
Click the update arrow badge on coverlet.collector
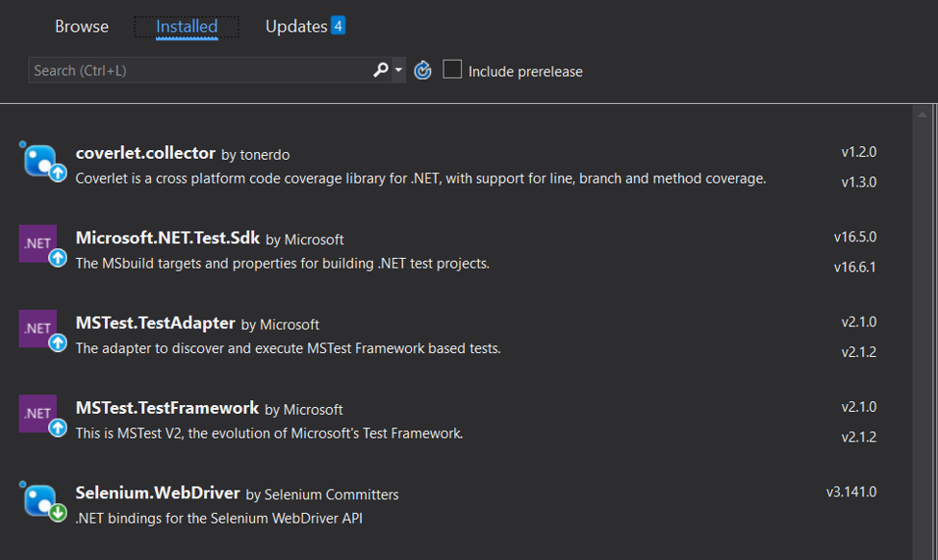coord(58,173)
